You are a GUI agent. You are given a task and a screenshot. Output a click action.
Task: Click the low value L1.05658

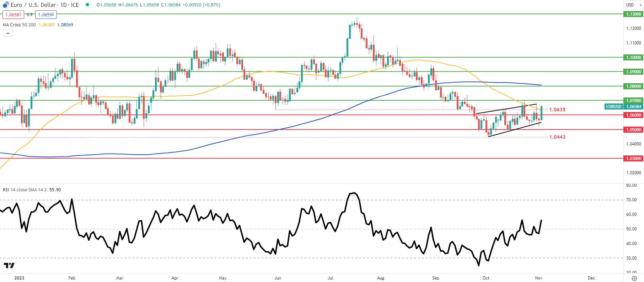point(149,5)
